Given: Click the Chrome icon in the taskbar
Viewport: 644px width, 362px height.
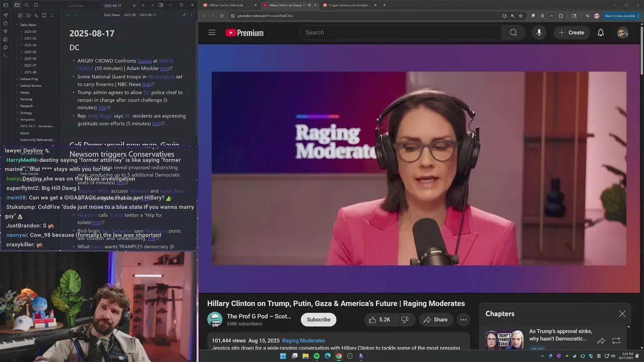Looking at the screenshot, I should tap(339, 356).
